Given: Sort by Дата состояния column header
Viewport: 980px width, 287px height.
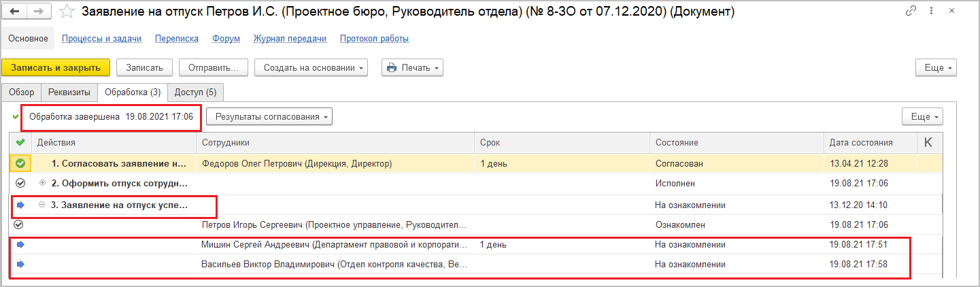Looking at the screenshot, I should [x=861, y=143].
